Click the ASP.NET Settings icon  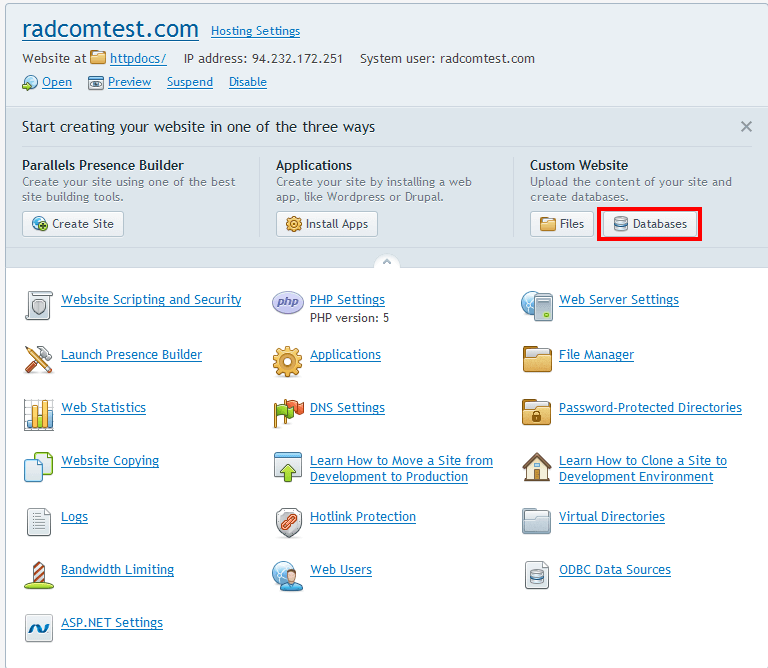pyautogui.click(x=38, y=628)
